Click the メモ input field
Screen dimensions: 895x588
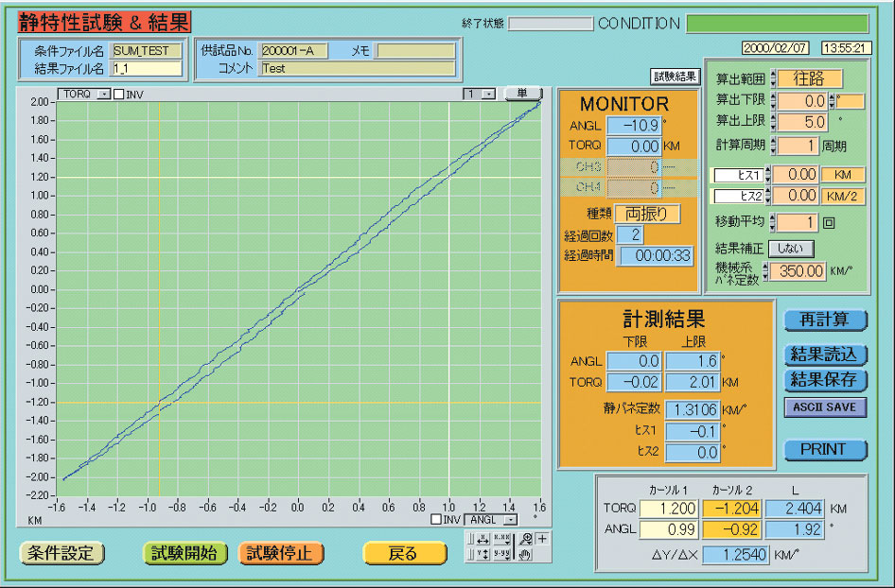coord(416,51)
